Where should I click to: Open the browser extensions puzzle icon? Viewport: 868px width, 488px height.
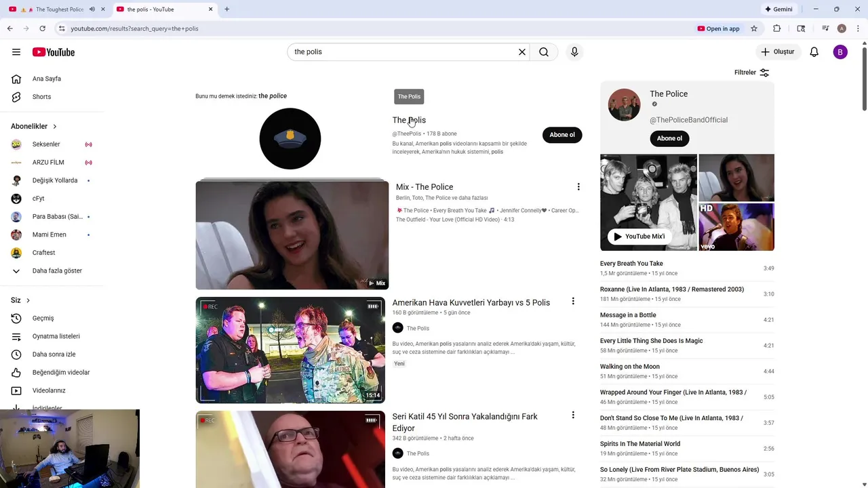click(777, 28)
